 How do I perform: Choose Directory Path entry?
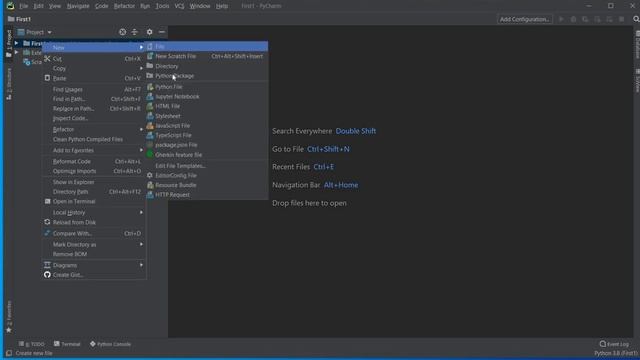coord(94,192)
